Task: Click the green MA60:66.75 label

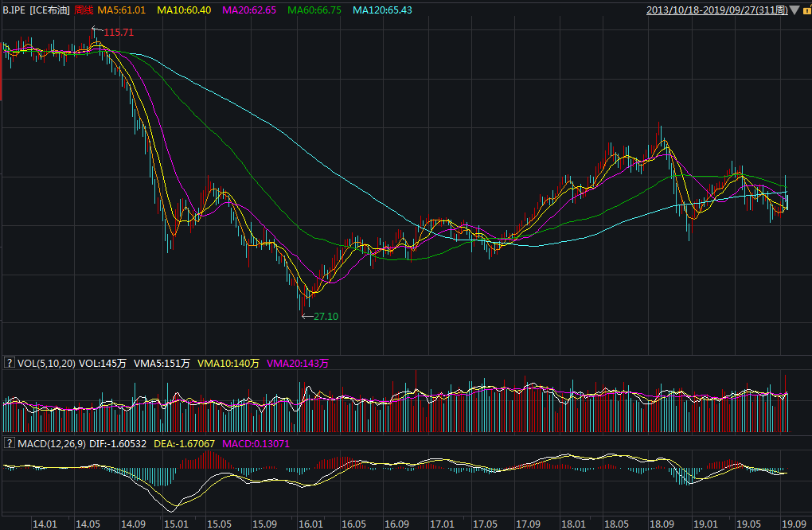Action: click(x=314, y=10)
